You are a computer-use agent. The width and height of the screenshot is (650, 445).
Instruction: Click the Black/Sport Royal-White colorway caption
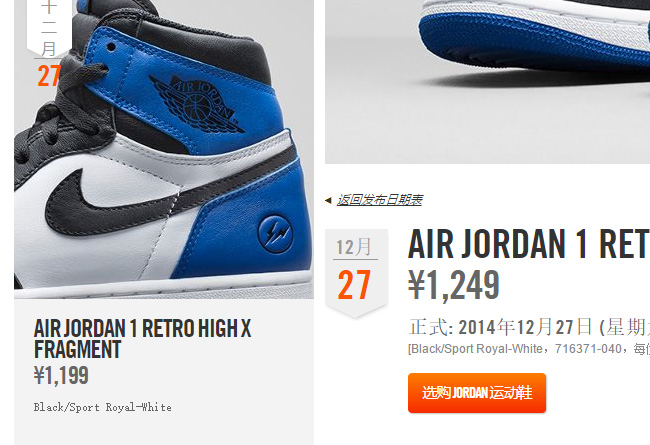click(102, 407)
